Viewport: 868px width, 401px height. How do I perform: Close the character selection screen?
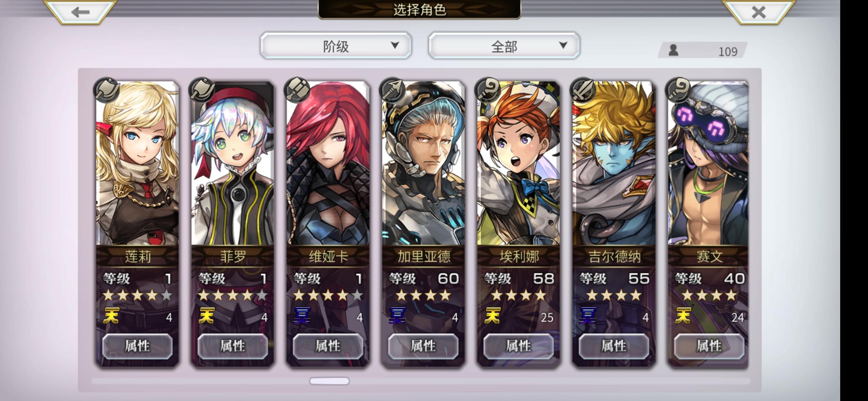click(x=759, y=12)
